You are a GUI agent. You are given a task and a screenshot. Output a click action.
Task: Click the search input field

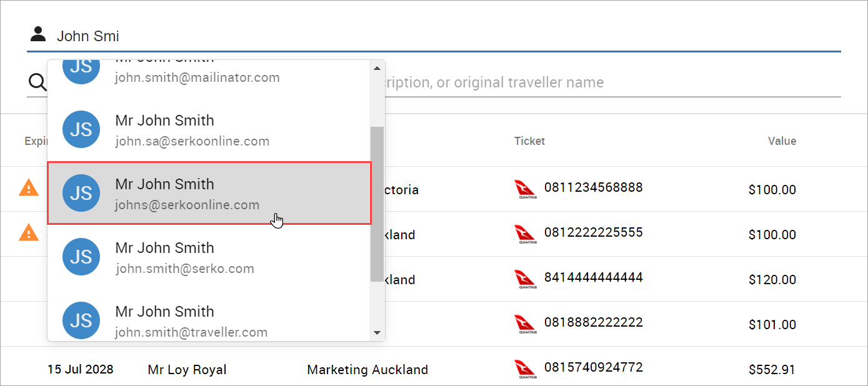(562, 82)
